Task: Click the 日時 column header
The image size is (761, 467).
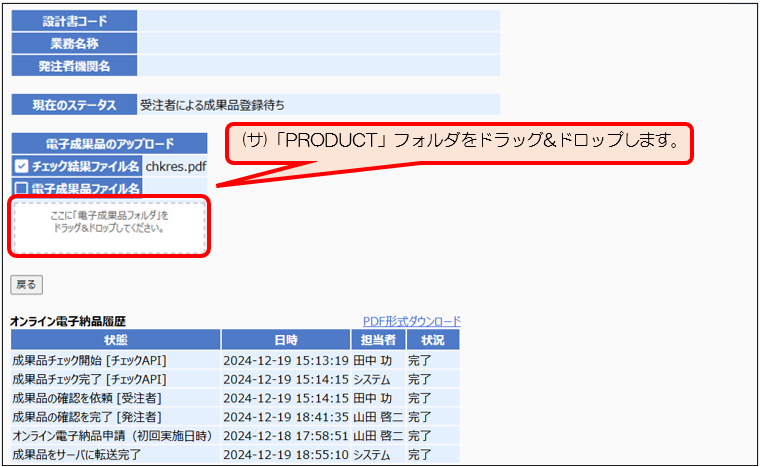Action: click(285, 340)
